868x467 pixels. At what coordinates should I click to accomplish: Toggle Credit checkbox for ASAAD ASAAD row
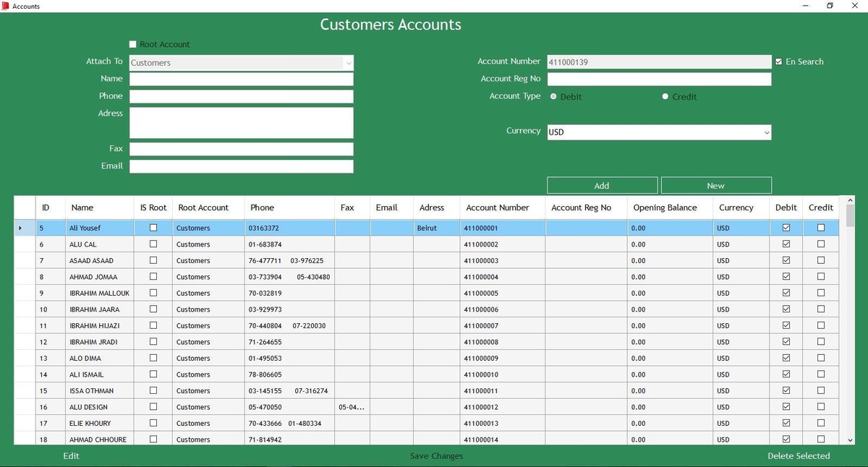[x=820, y=260]
